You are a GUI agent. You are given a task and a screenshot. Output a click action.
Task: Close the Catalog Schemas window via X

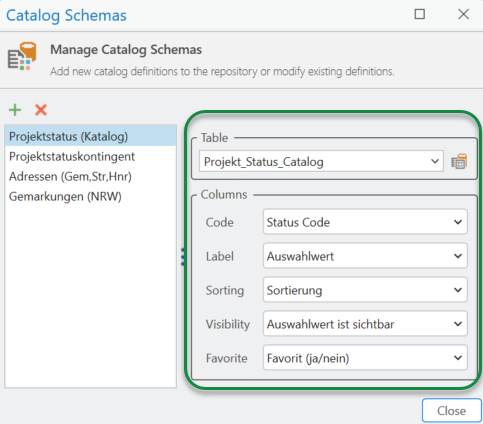pyautogui.click(x=463, y=14)
